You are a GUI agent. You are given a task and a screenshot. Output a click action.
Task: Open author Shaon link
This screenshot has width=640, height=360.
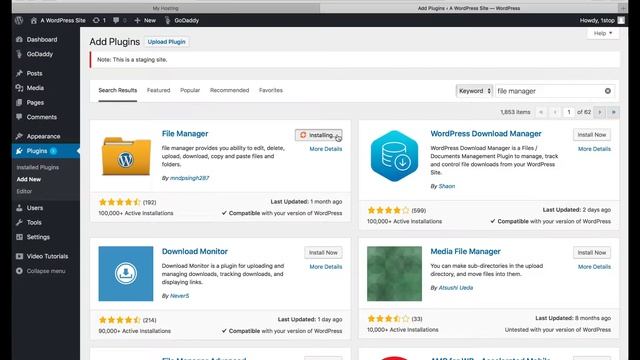[x=447, y=186]
